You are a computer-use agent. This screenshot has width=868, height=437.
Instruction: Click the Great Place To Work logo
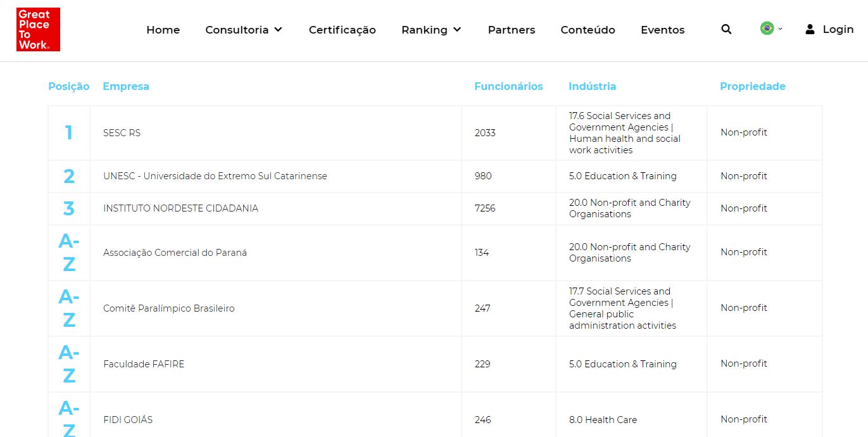38,30
